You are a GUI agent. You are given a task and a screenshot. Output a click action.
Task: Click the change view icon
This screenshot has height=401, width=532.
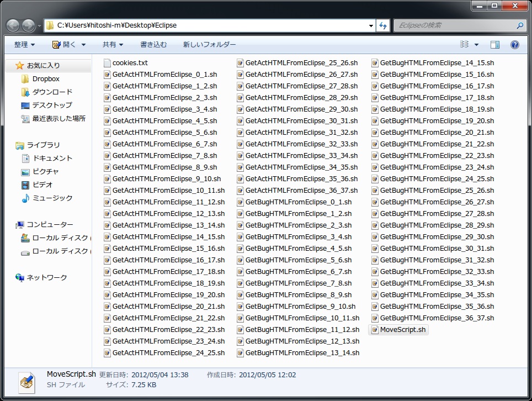coord(464,44)
